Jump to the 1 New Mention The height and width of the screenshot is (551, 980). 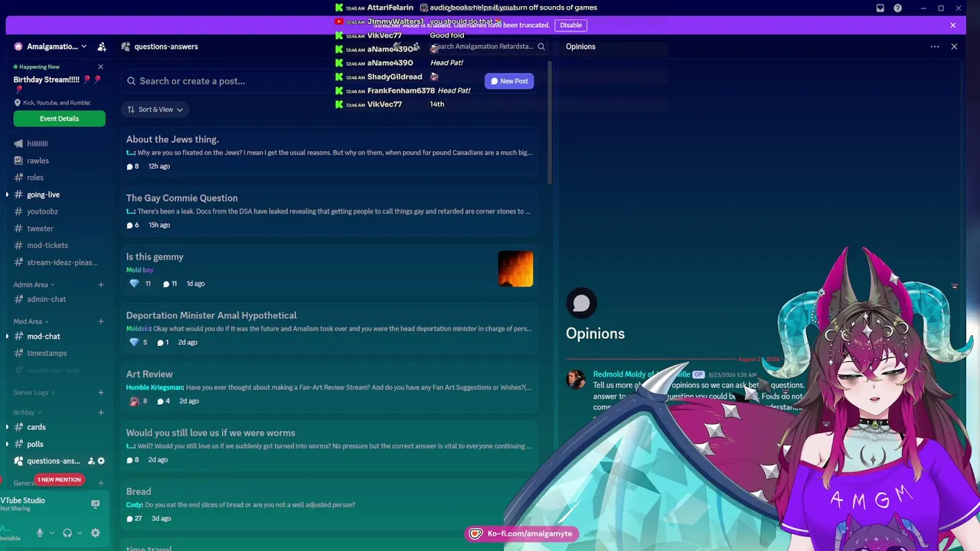[x=59, y=480]
